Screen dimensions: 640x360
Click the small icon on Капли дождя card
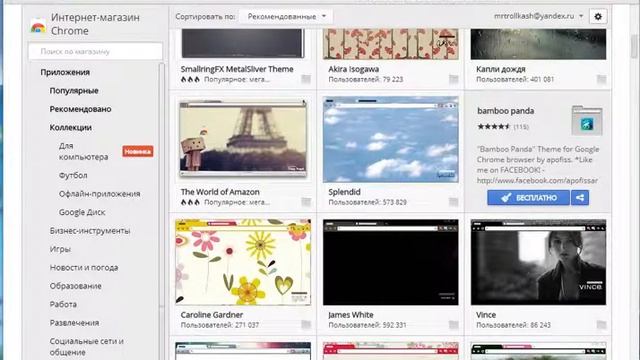coord(601,79)
